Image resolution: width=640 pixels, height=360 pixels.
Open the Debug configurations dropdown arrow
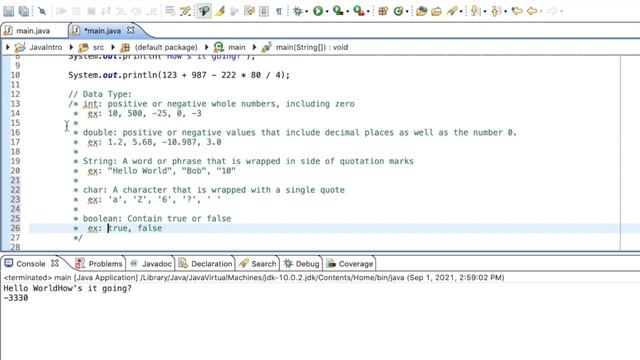pyautogui.click(x=307, y=11)
